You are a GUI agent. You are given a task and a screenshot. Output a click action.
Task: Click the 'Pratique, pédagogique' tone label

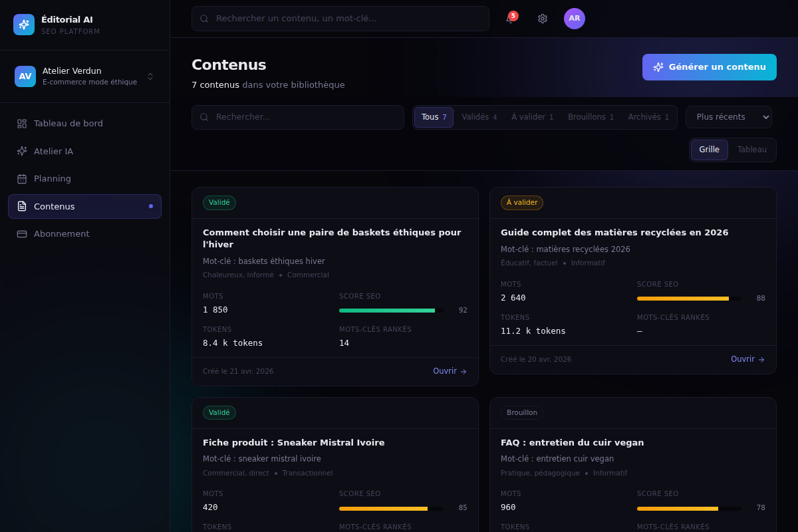tap(540, 473)
